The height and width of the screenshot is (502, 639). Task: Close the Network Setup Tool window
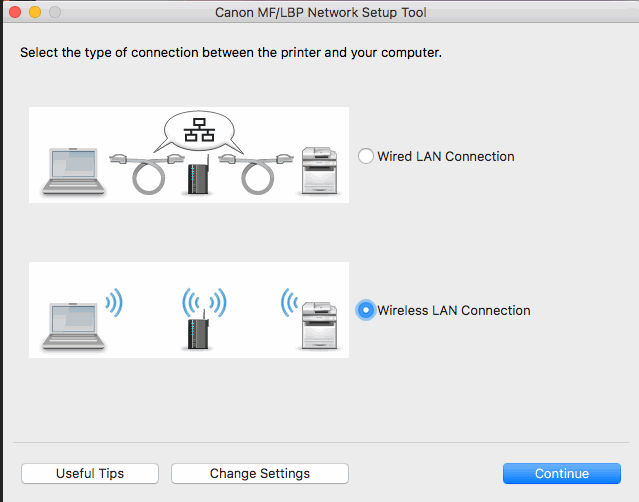[14, 12]
